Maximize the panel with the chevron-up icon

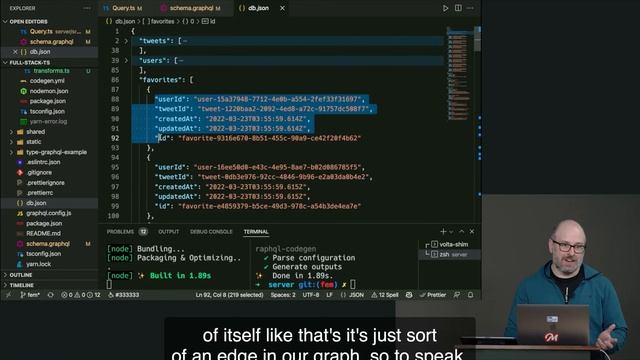click(462, 231)
